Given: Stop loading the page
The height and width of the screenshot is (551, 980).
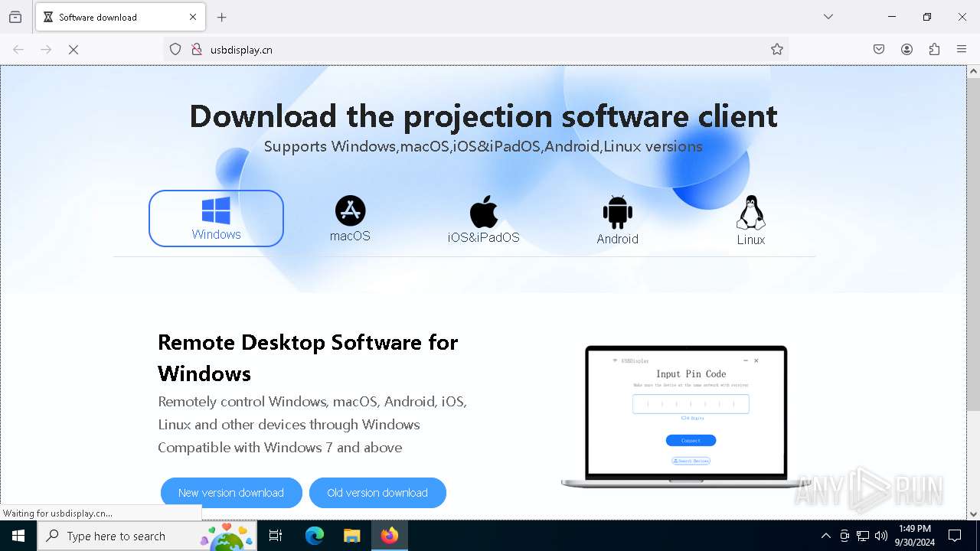Looking at the screenshot, I should click(x=73, y=49).
